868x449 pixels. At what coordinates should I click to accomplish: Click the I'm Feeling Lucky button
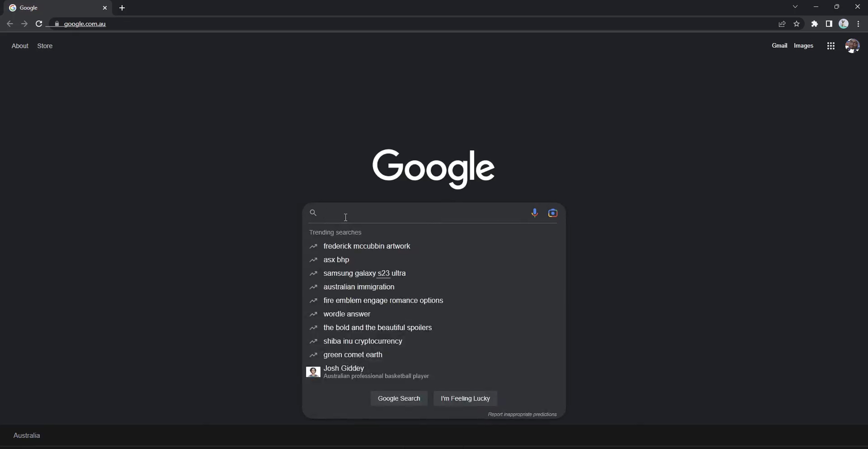(465, 398)
